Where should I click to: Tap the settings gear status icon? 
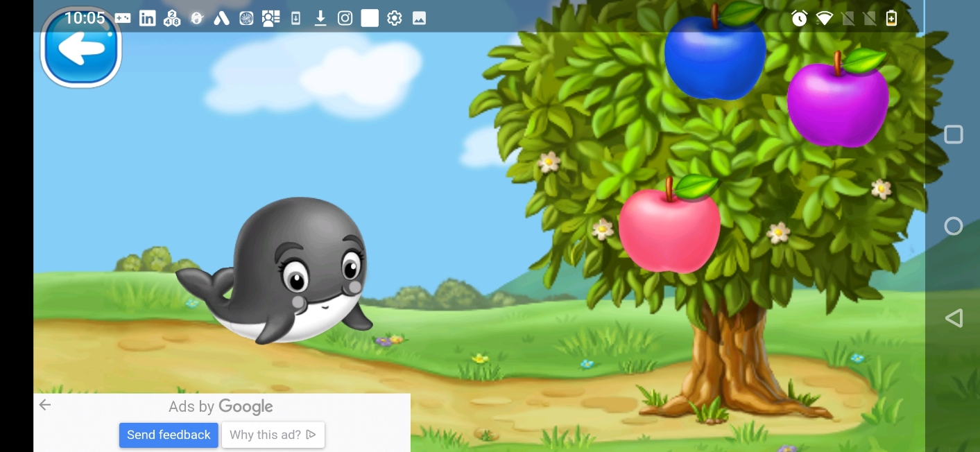[395, 19]
